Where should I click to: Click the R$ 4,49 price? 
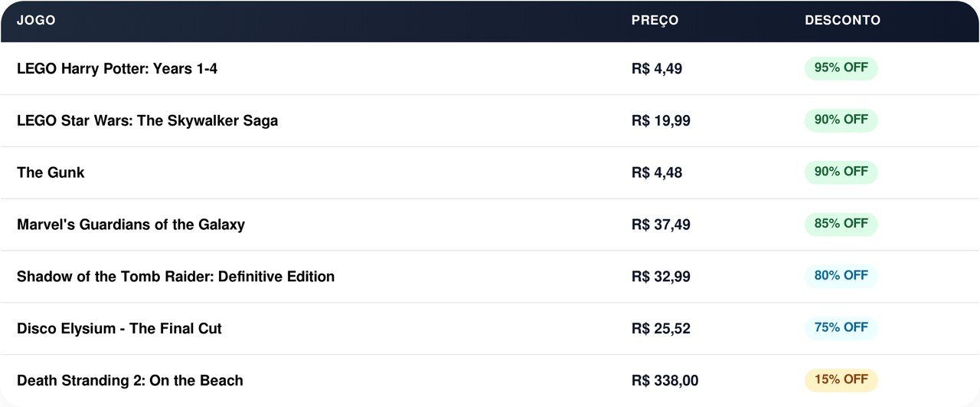coord(657,69)
